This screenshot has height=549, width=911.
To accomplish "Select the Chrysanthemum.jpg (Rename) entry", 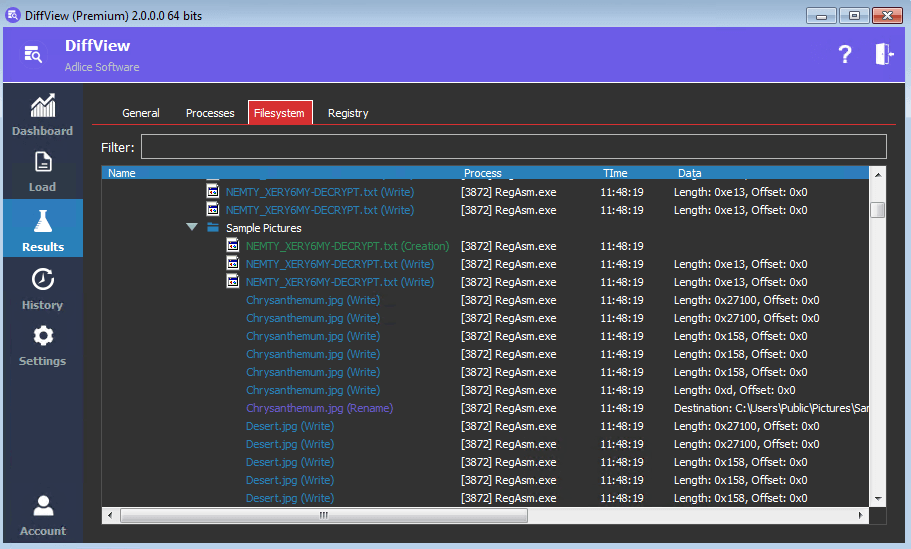I will pos(319,408).
